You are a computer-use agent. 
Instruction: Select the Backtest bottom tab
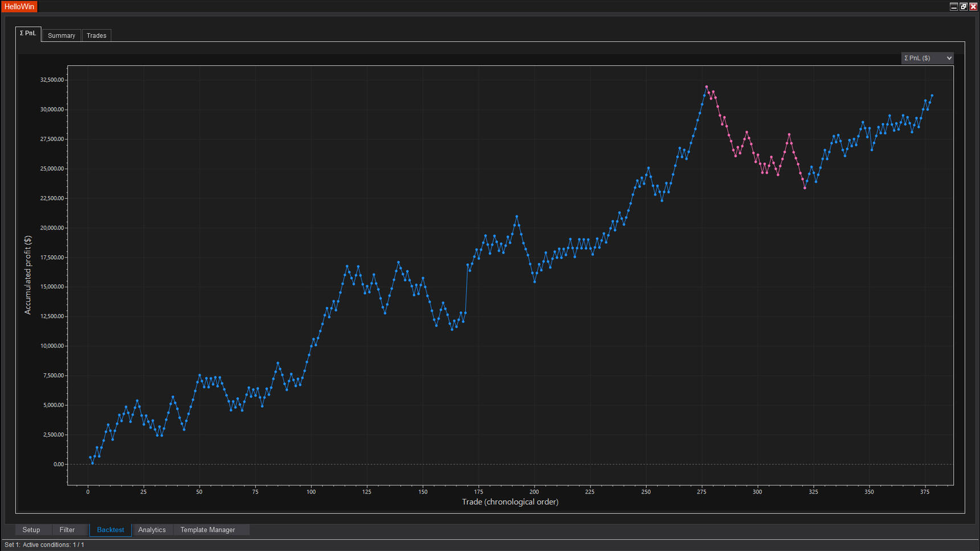111,530
